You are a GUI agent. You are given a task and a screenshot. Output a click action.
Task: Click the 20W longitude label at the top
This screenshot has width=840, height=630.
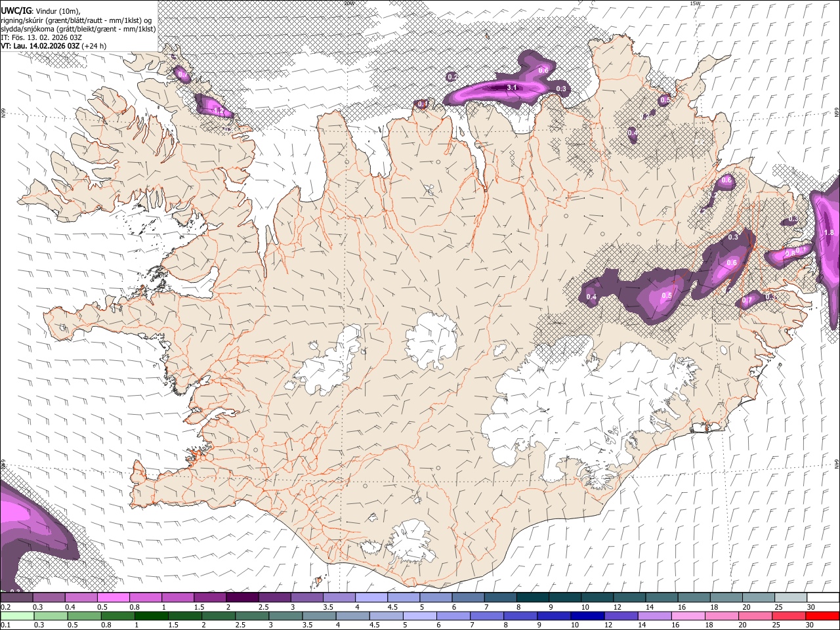tap(348, 3)
